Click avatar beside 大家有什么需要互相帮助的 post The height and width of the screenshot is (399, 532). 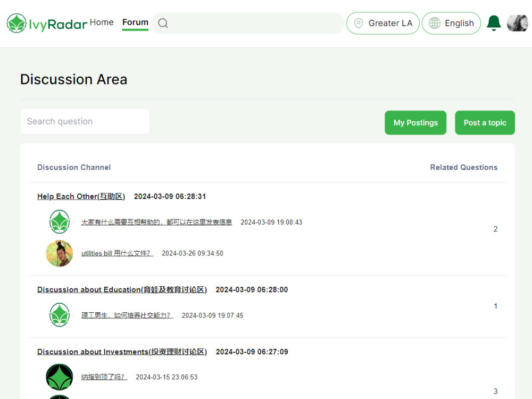(60, 222)
